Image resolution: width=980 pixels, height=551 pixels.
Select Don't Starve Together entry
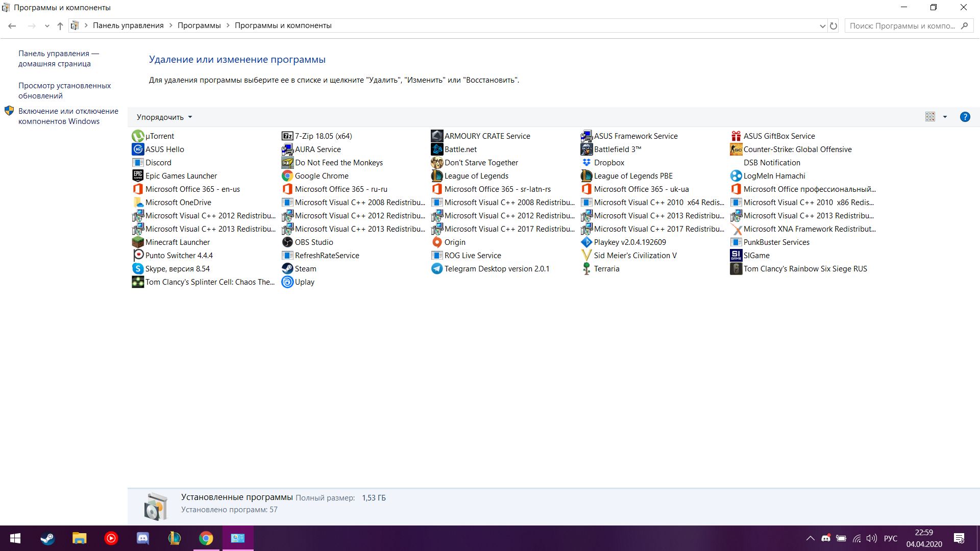point(475,163)
